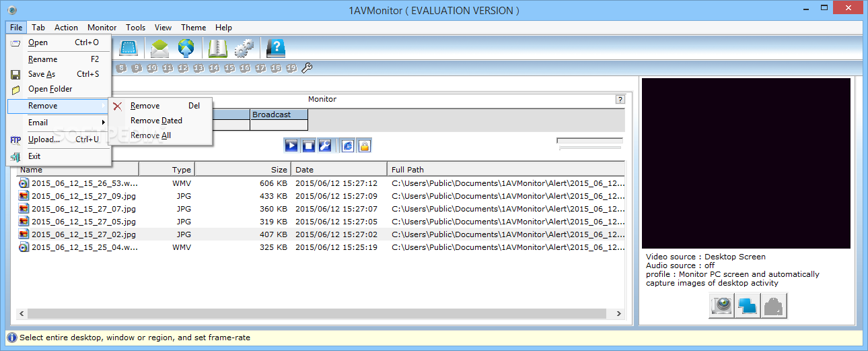The height and width of the screenshot is (351, 868).
Task: Click the Internet Explorer browser icon
Action: [x=348, y=146]
